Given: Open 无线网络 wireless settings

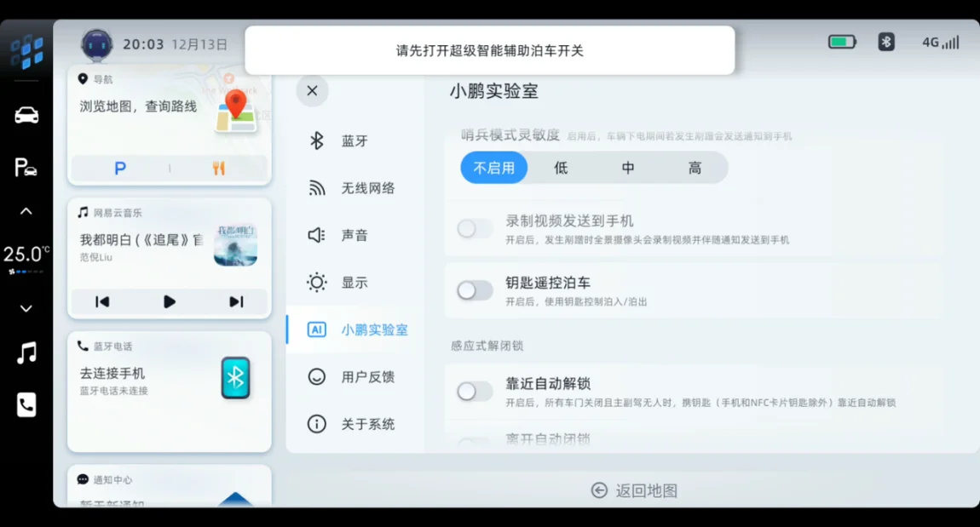Looking at the screenshot, I should [x=355, y=188].
